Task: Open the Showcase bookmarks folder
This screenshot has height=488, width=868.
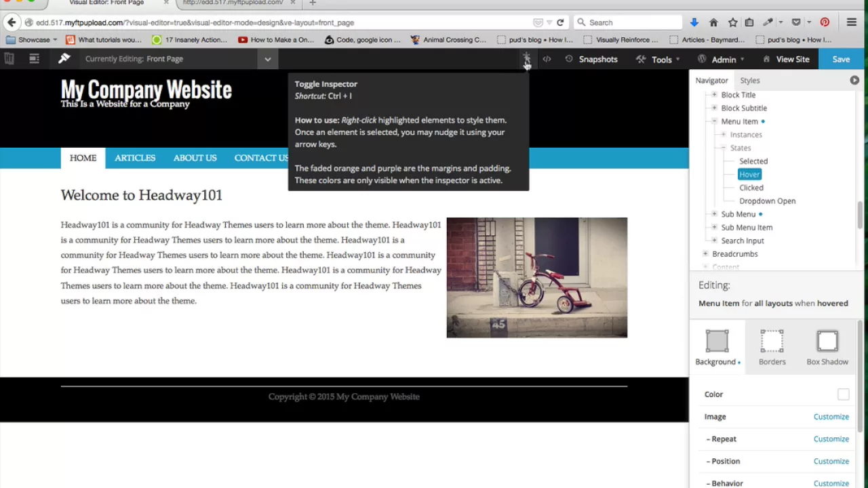Action: coord(31,39)
